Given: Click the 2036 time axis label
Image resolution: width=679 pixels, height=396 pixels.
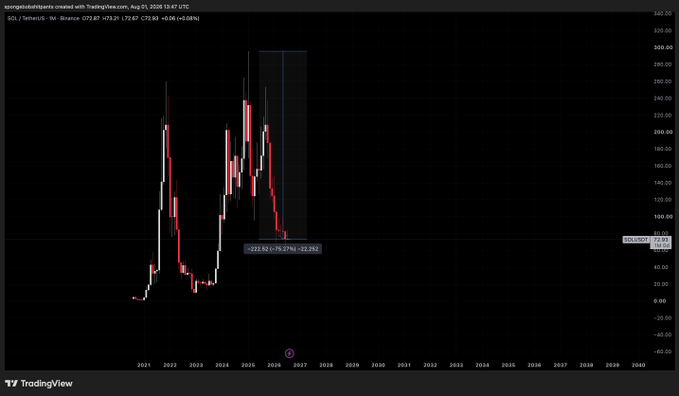Looking at the screenshot, I should (x=534, y=365).
